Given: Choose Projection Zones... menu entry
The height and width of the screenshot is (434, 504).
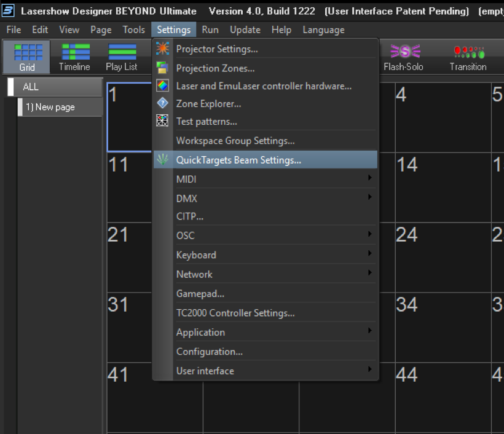Looking at the screenshot, I should pyautogui.click(x=266, y=68).
